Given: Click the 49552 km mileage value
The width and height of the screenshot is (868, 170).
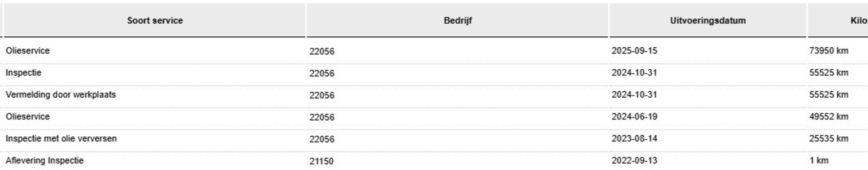Looking at the screenshot, I should [829, 117].
